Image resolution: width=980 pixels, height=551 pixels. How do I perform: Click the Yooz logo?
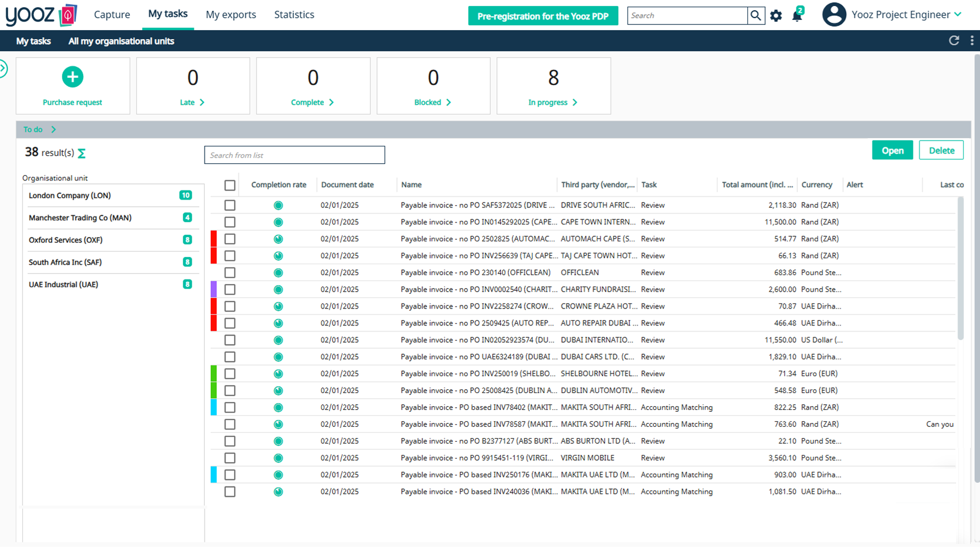coord(41,15)
